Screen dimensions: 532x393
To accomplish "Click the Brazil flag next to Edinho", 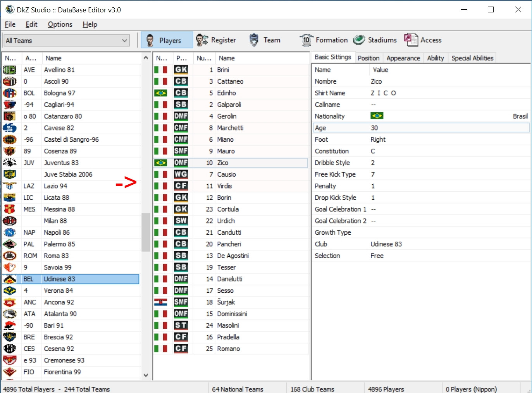I will [161, 93].
